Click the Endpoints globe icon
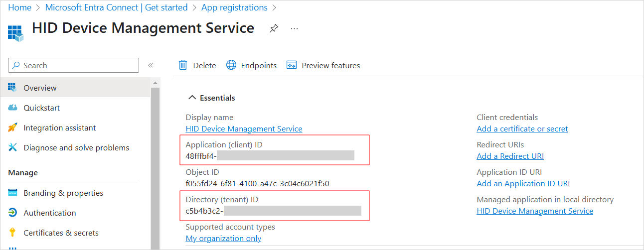This screenshot has height=250, width=644. [231, 65]
